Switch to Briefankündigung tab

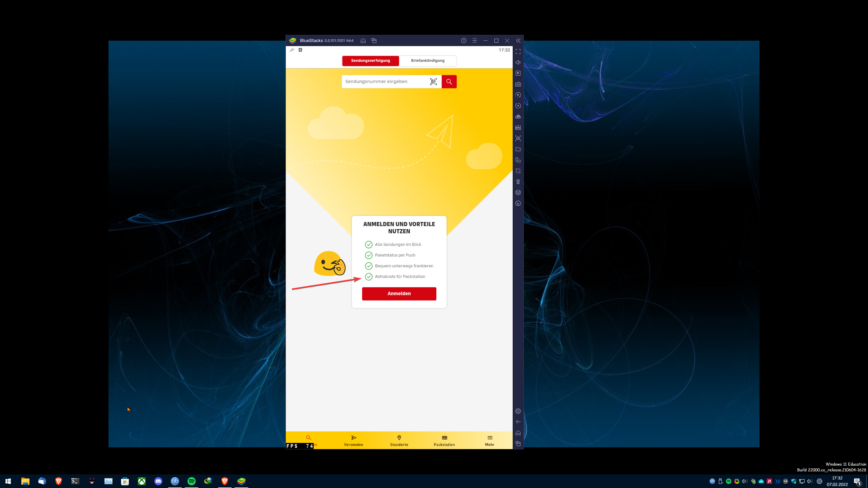click(x=428, y=61)
